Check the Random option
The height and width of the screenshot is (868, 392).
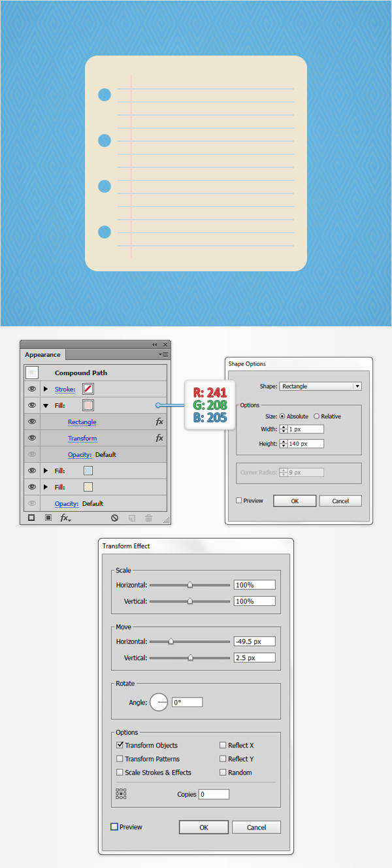(x=223, y=773)
